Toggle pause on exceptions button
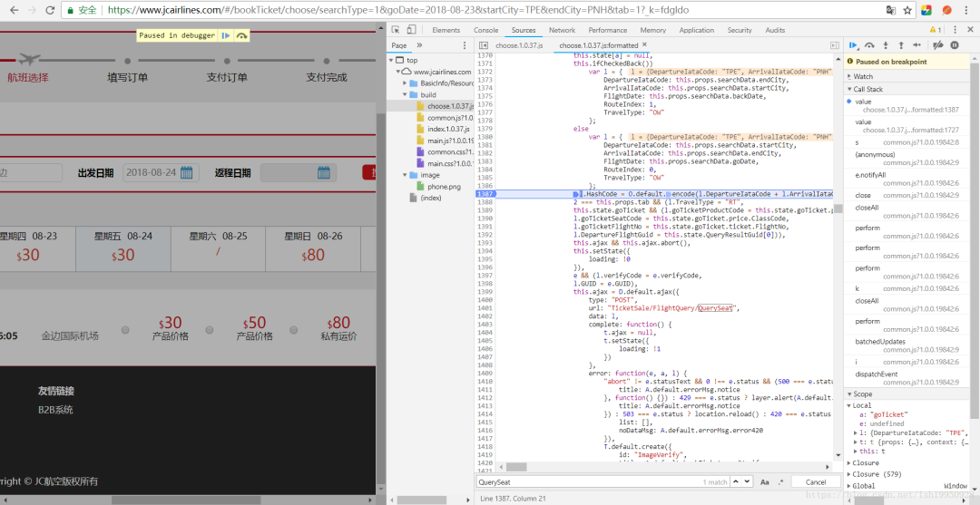The height and width of the screenshot is (505, 980). click(955, 45)
